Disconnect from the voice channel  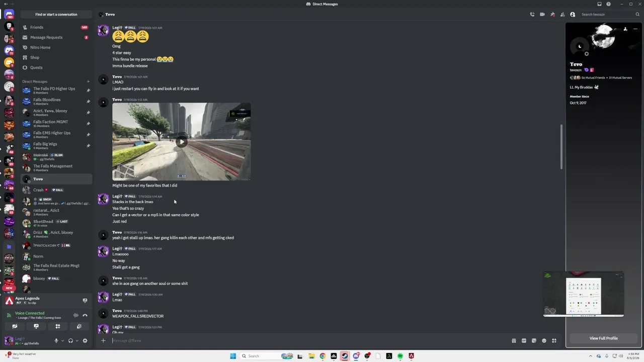point(85,315)
